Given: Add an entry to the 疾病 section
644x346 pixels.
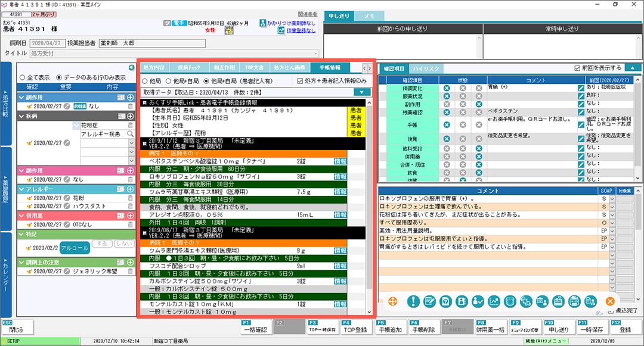Looking at the screenshot, I should tap(130, 116).
